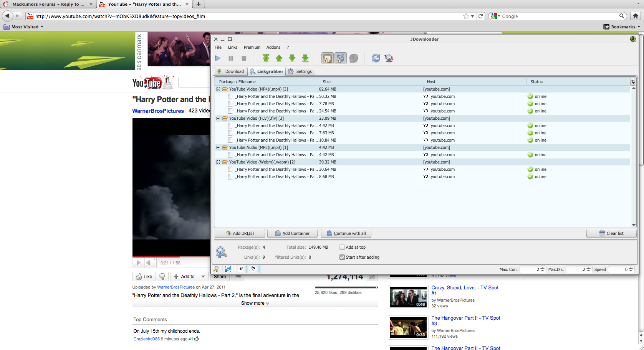
Task: Reload the page in the browser
Action: point(480,16)
